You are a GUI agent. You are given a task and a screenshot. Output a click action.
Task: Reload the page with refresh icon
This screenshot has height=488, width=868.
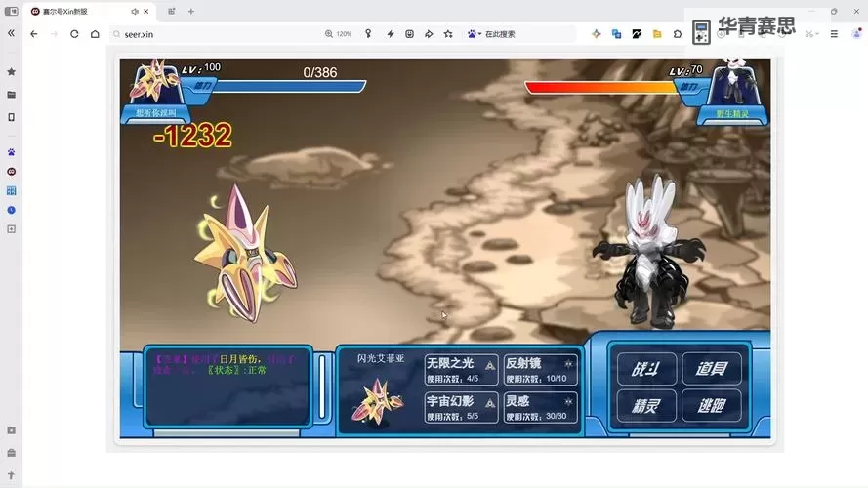point(74,34)
